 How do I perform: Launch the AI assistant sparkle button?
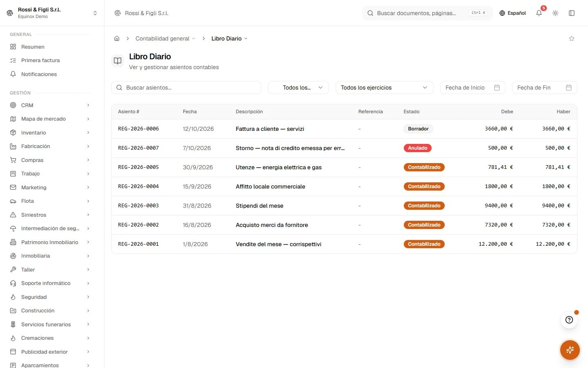570,350
